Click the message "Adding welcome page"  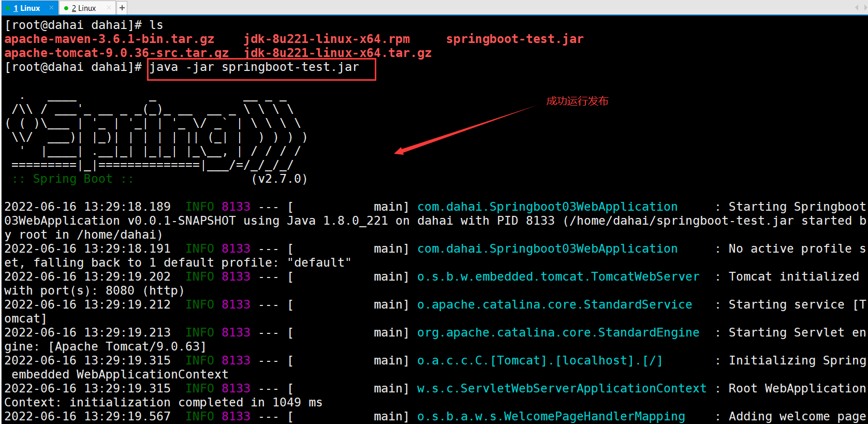pyautogui.click(x=798, y=417)
